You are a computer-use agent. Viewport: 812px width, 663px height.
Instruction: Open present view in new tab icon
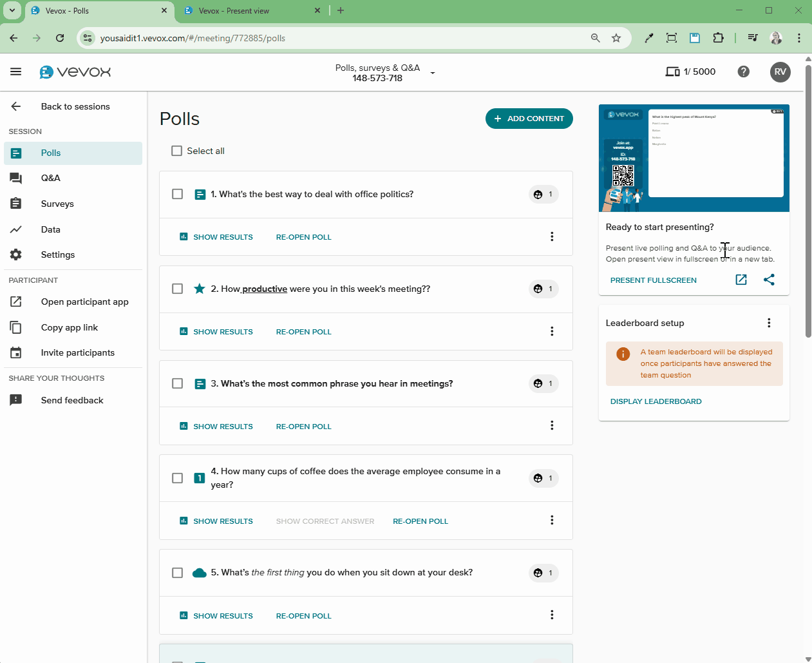[x=741, y=280]
